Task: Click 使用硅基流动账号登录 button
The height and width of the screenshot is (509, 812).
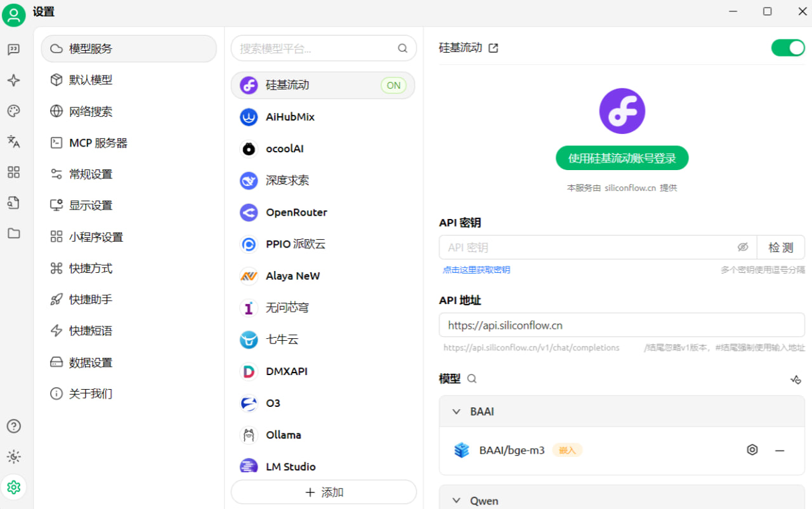Action: coord(622,158)
